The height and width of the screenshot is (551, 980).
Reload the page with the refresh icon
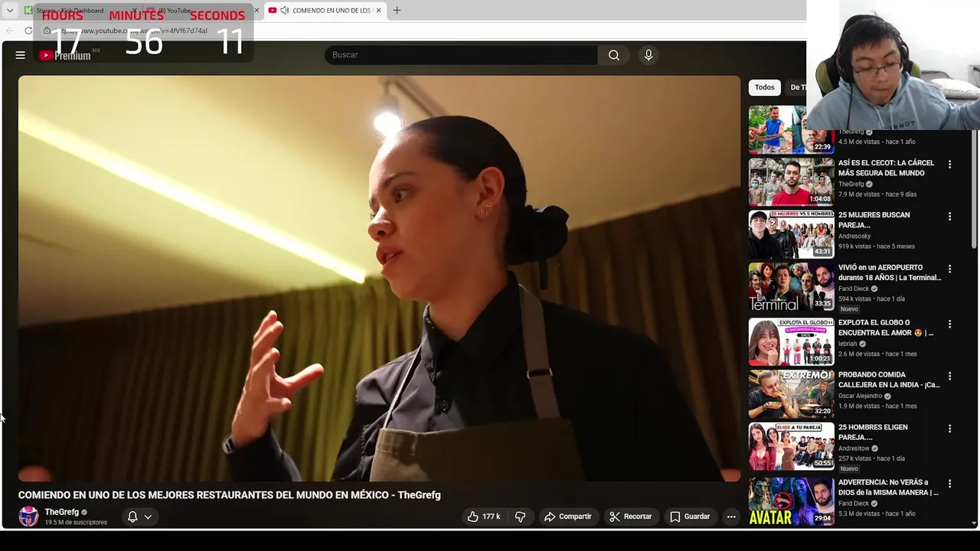(28, 31)
